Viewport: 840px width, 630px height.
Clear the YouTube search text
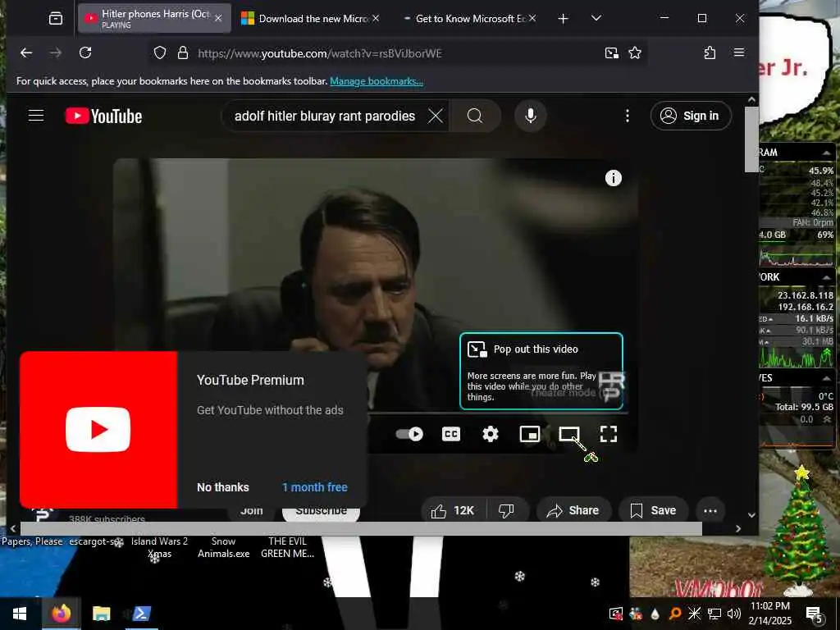[x=436, y=116]
